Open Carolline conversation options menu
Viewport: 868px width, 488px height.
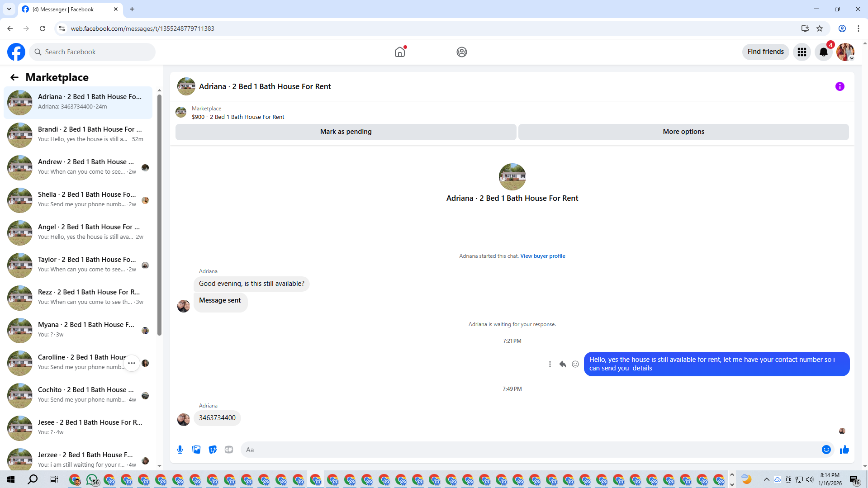click(x=132, y=363)
